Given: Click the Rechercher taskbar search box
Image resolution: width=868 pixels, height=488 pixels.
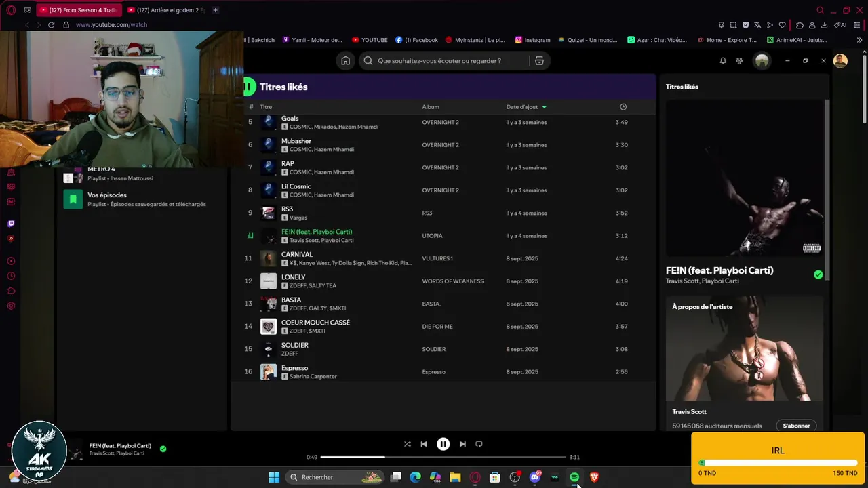Looking at the screenshot, I should 334,477.
